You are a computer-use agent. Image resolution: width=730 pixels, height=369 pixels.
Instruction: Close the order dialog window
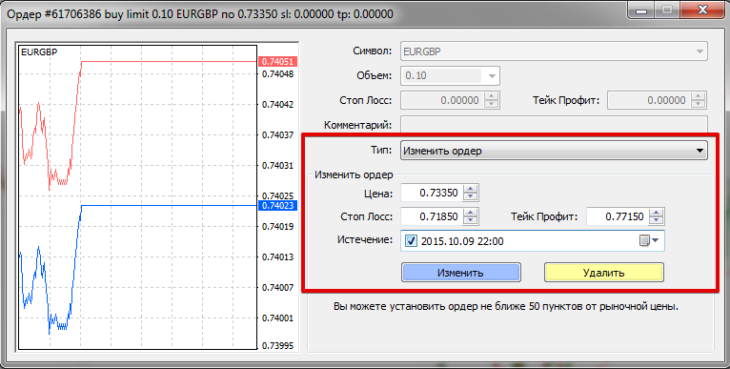pyautogui.click(x=702, y=10)
